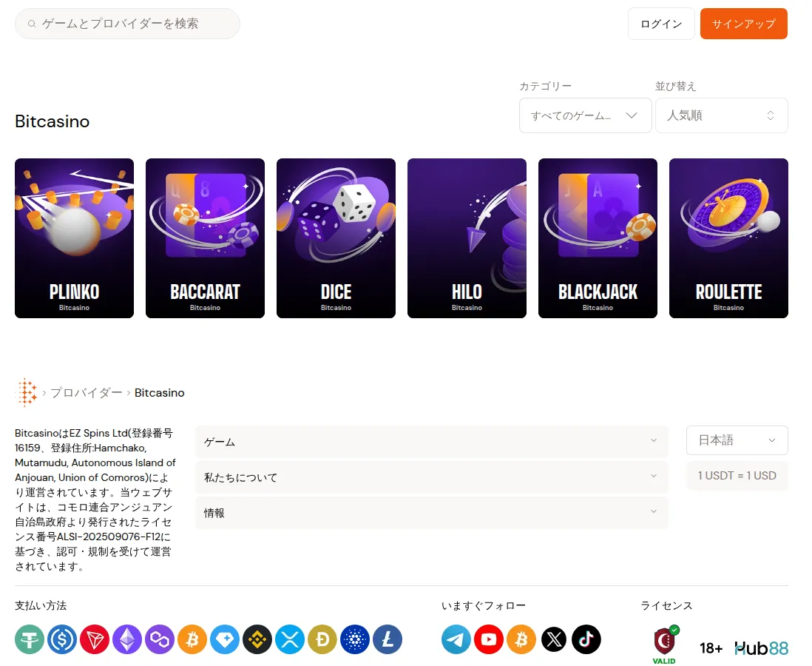Select the Tether USDT payment icon
The width and height of the screenshot is (812, 666).
pyautogui.click(x=30, y=639)
